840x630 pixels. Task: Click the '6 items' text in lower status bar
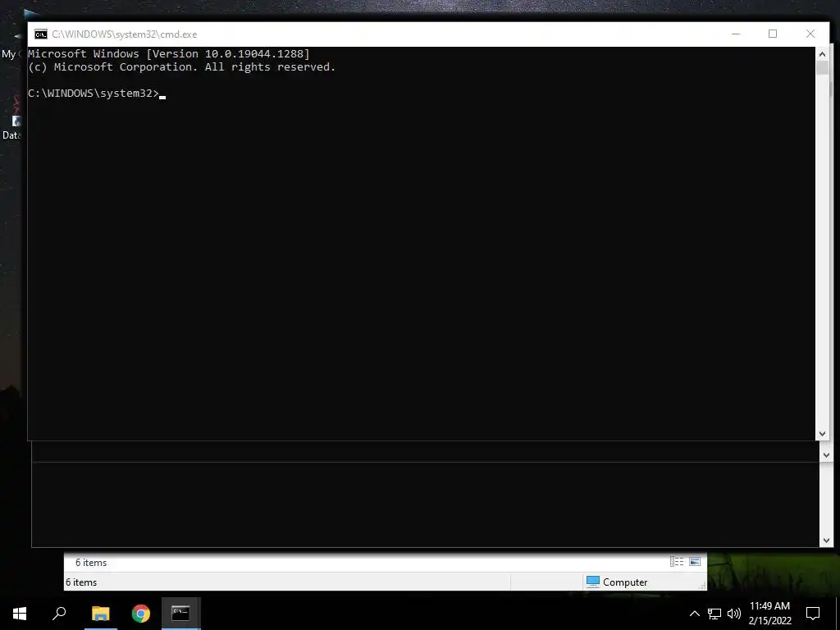pos(81,582)
